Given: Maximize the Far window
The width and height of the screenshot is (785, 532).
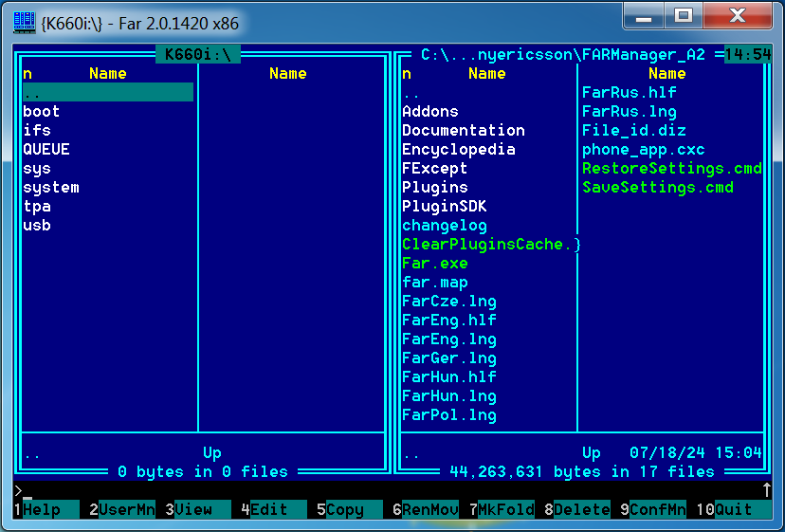Looking at the screenshot, I should click(684, 16).
